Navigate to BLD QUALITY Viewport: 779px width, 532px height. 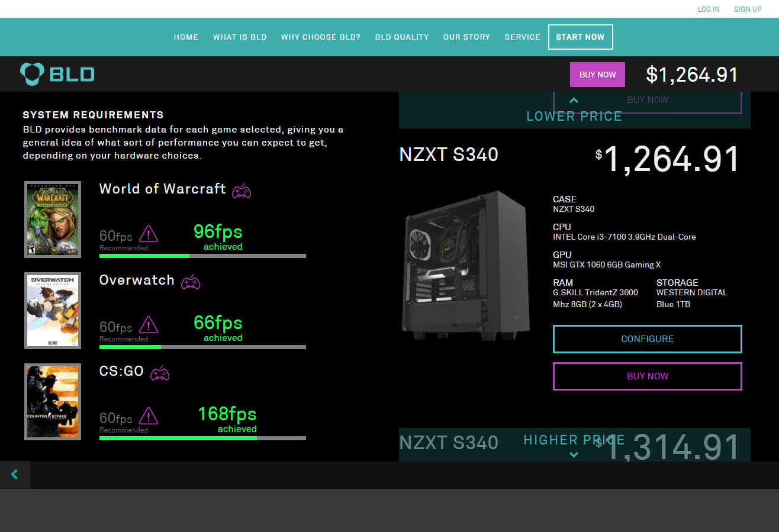[402, 37]
